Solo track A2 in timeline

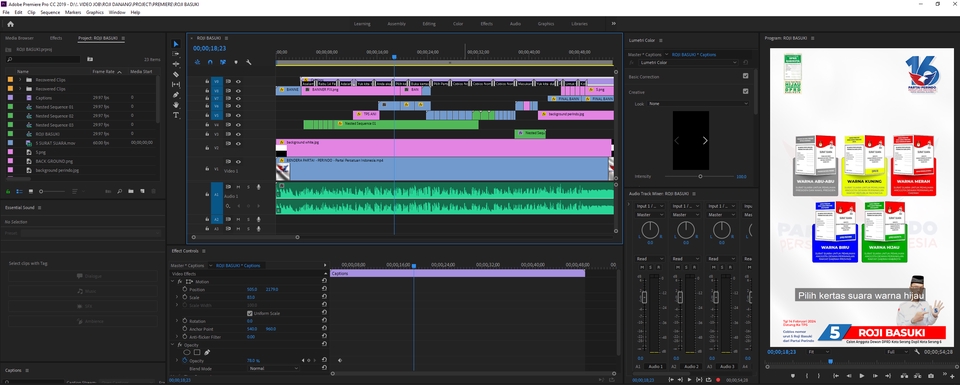[x=248, y=219]
